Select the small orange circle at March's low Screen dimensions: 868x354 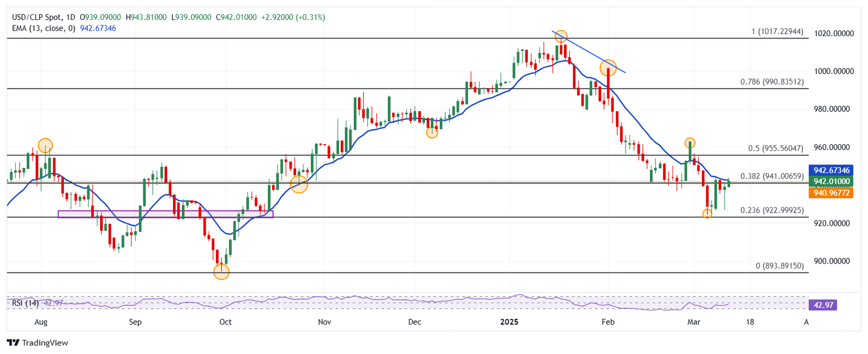(x=707, y=213)
